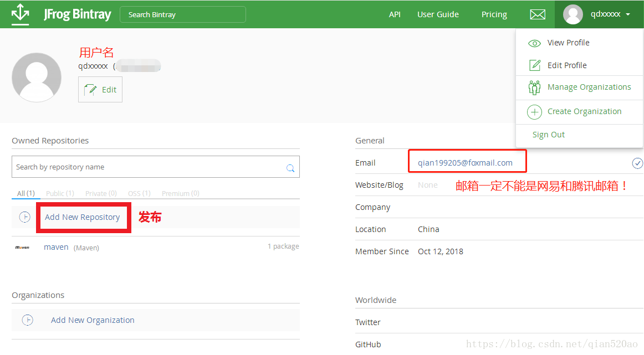
Task: Click the Edit profile button
Action: (x=100, y=90)
